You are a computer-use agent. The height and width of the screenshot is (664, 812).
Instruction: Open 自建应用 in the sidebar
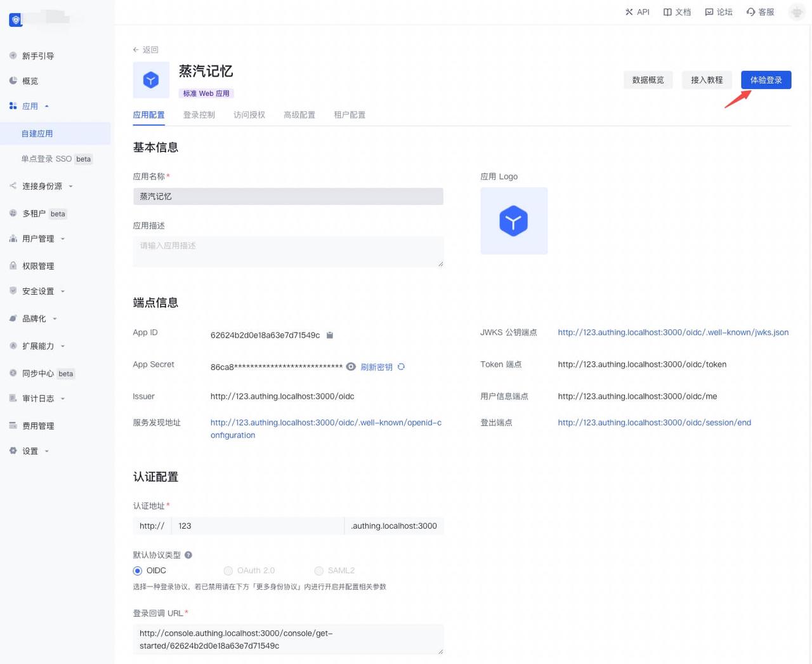(55, 133)
